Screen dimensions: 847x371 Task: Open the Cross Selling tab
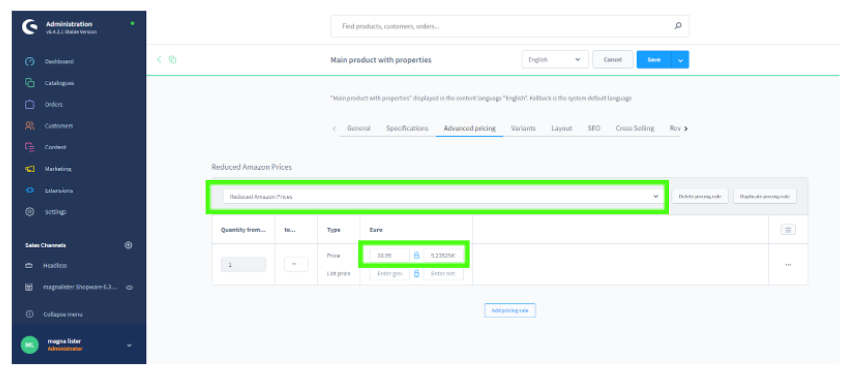[635, 129]
